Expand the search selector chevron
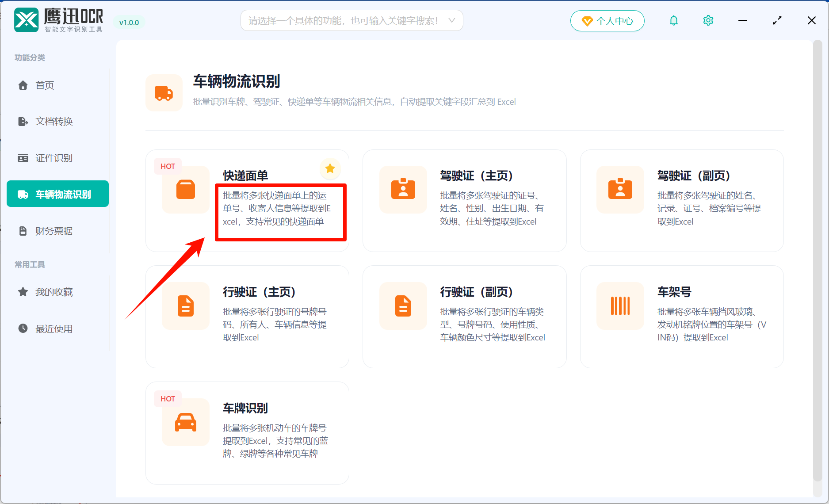 click(451, 20)
